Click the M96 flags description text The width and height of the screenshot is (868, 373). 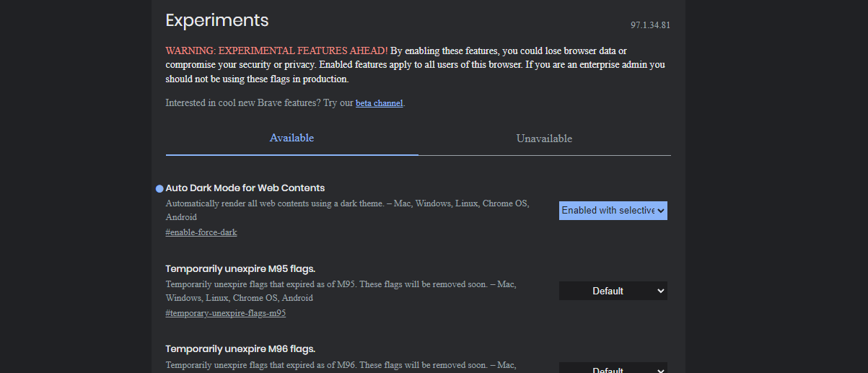coord(341,365)
